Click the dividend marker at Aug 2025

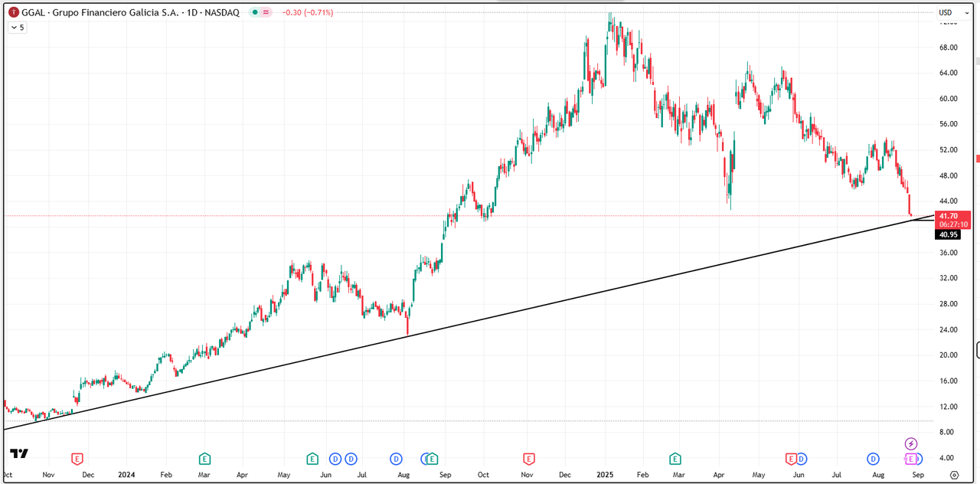coord(873,459)
